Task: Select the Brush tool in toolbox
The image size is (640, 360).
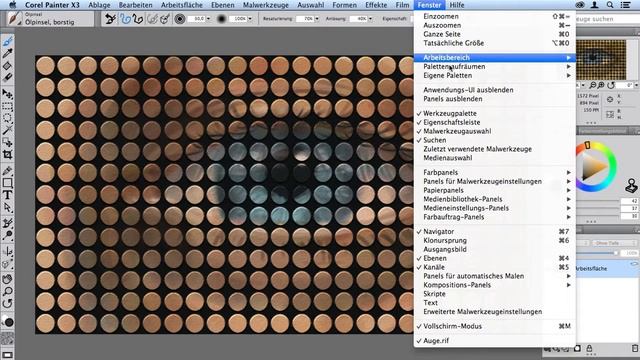Action: pos(7,41)
